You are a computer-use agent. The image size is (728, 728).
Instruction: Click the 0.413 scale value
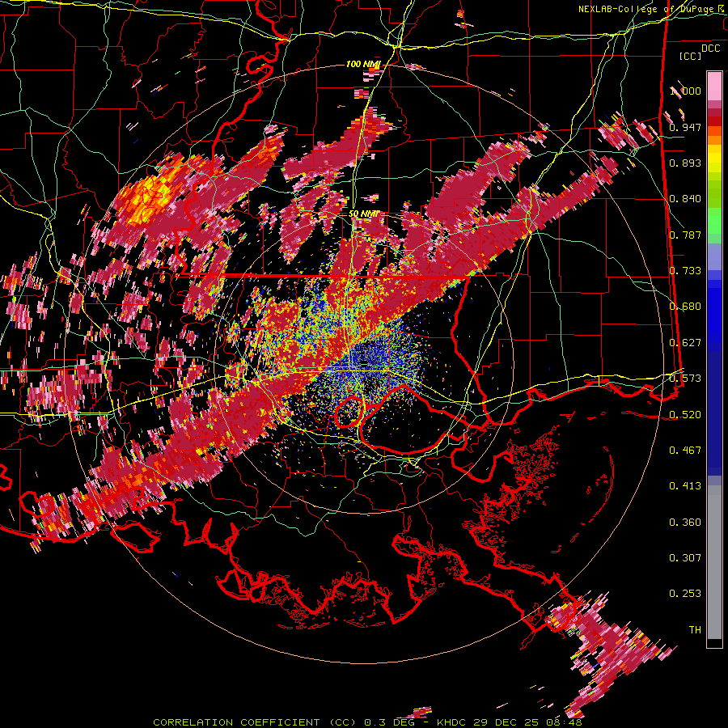tap(685, 486)
